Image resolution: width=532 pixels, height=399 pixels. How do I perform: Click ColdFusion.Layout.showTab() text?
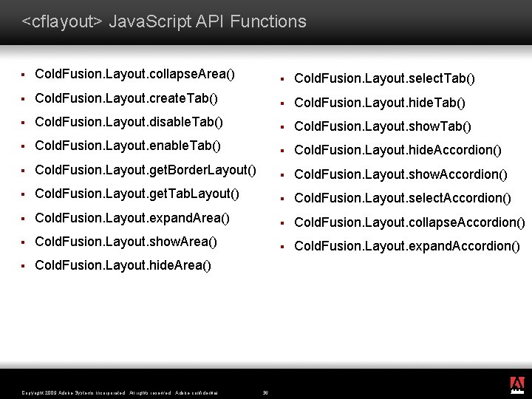383,126
